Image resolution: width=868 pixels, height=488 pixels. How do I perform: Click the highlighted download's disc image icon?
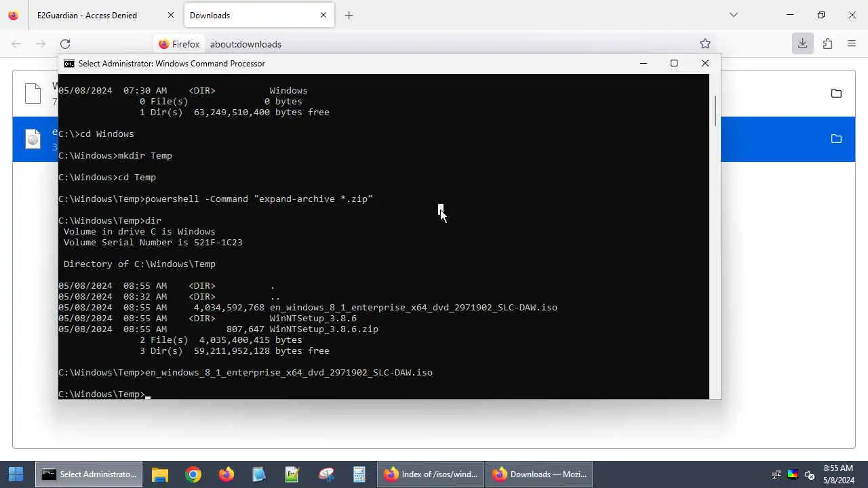[x=33, y=139]
